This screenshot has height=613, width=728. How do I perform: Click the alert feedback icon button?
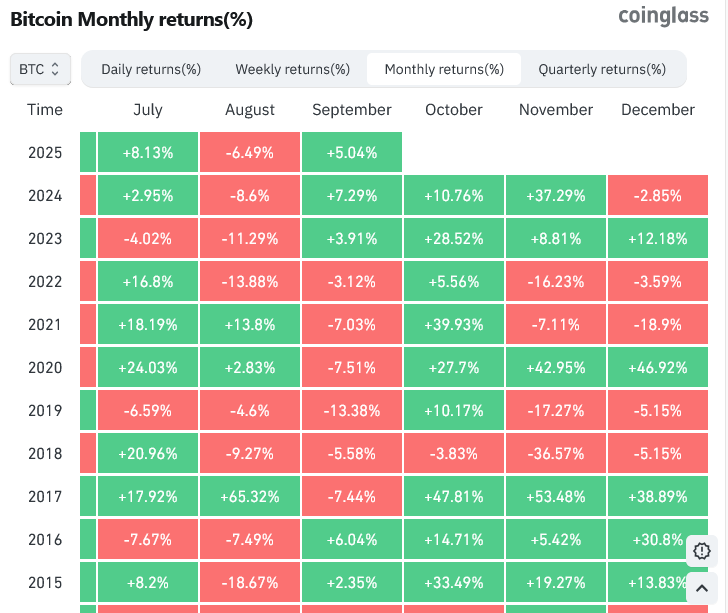702,551
